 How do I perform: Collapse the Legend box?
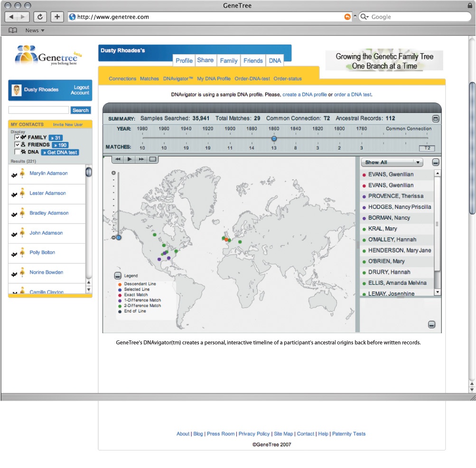click(118, 276)
